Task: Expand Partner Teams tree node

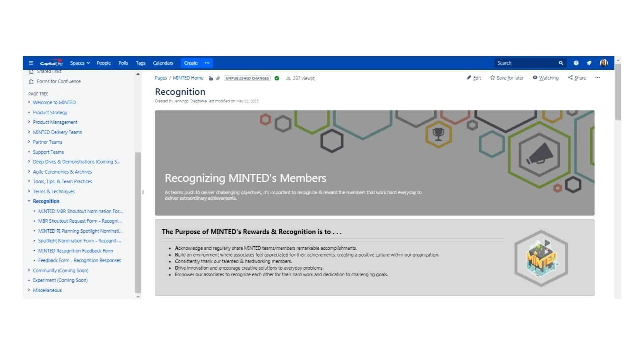Action: click(29, 142)
